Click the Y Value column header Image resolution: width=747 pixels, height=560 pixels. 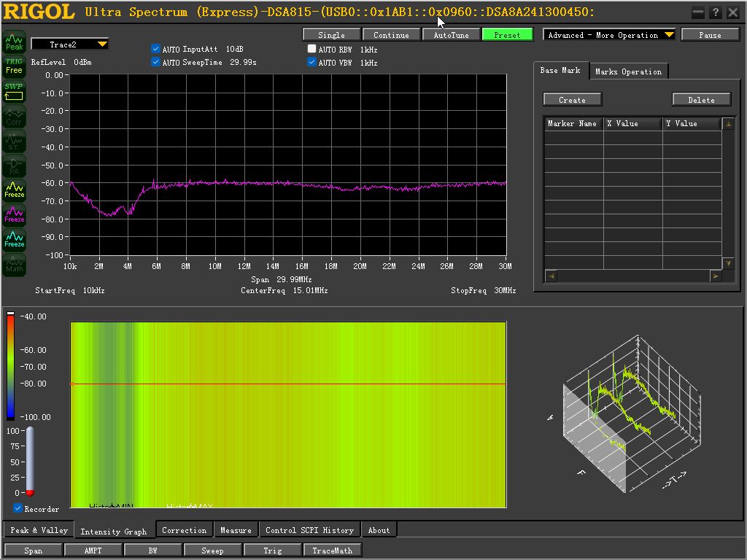692,123
